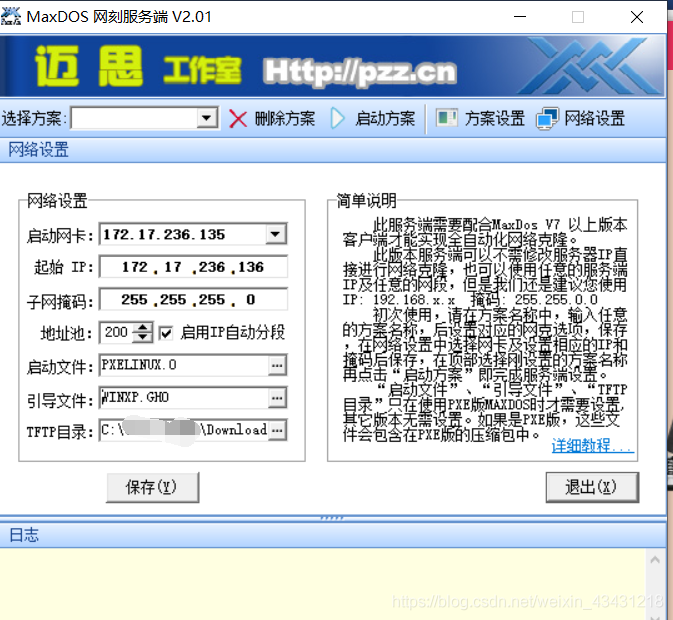Viewport: 673px width, 620px height.
Task: Open 网络设置 network settings toolbar item
Action: (581, 118)
